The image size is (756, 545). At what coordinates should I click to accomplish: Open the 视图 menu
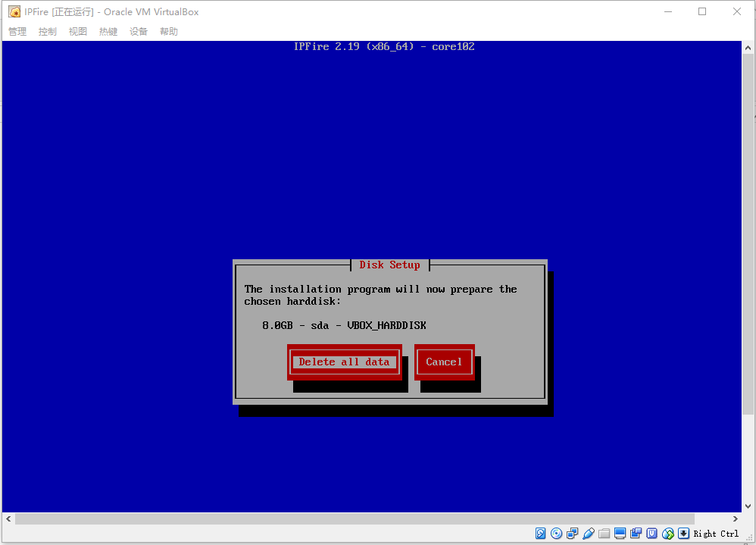77,31
